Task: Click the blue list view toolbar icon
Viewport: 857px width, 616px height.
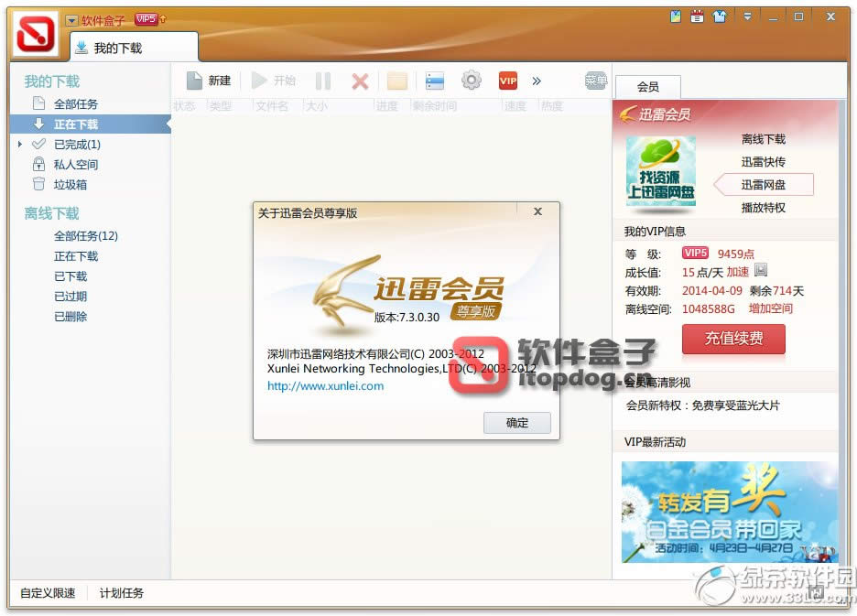Action: coord(435,81)
